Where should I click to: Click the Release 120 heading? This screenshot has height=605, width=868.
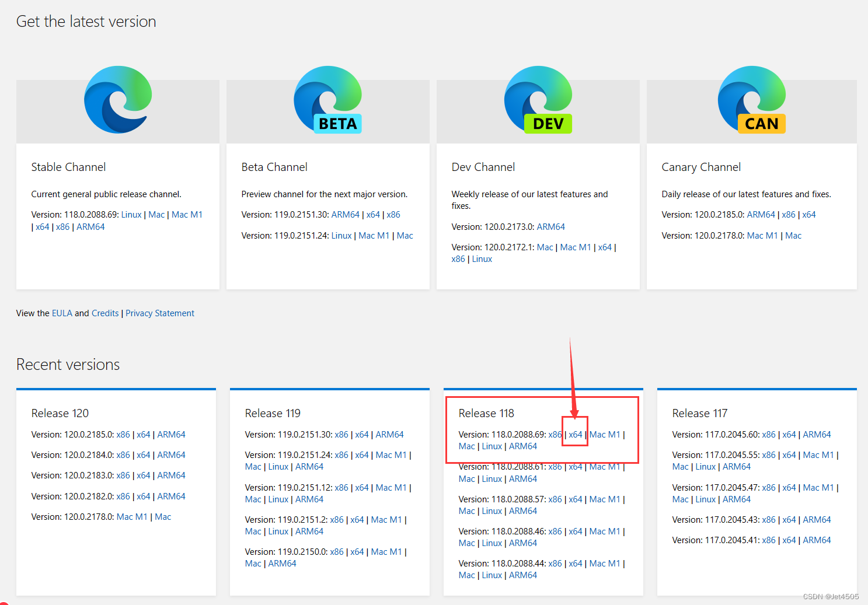click(60, 414)
